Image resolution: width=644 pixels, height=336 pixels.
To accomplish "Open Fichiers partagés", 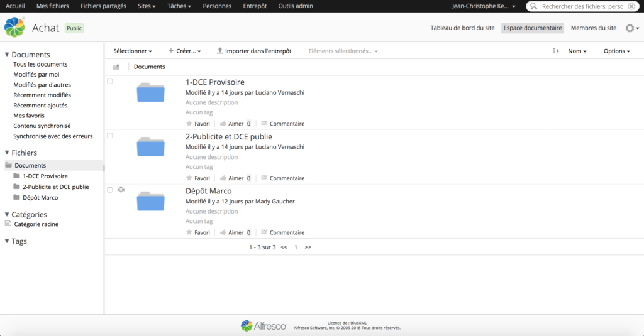I will [x=104, y=6].
